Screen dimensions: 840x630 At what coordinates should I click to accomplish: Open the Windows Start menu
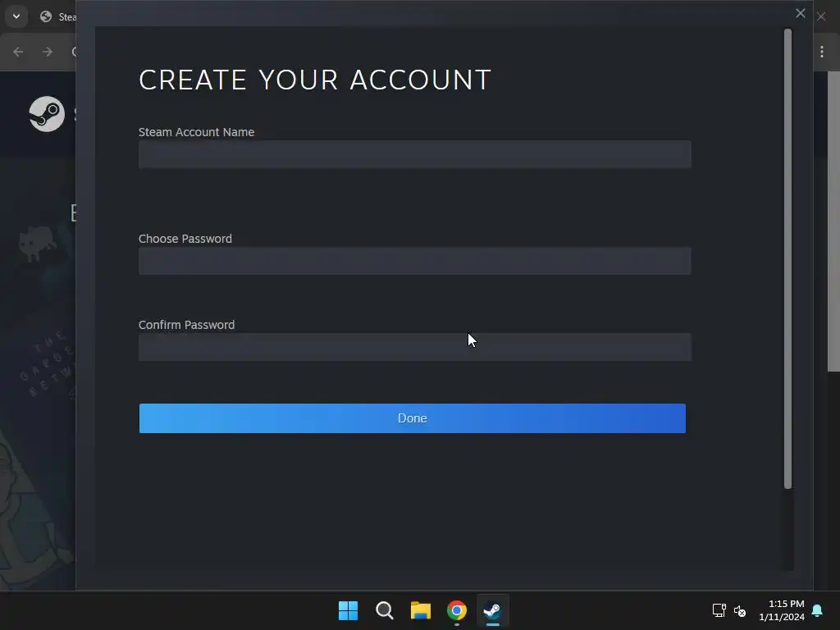pyautogui.click(x=348, y=610)
